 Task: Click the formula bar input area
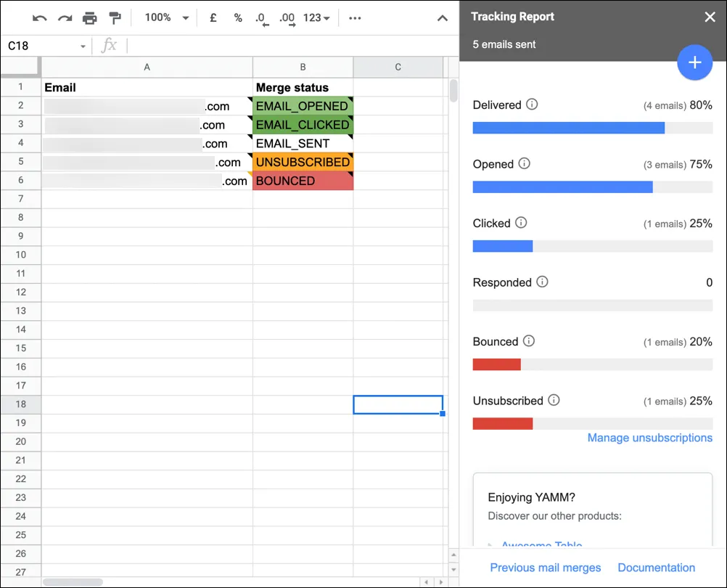point(292,46)
